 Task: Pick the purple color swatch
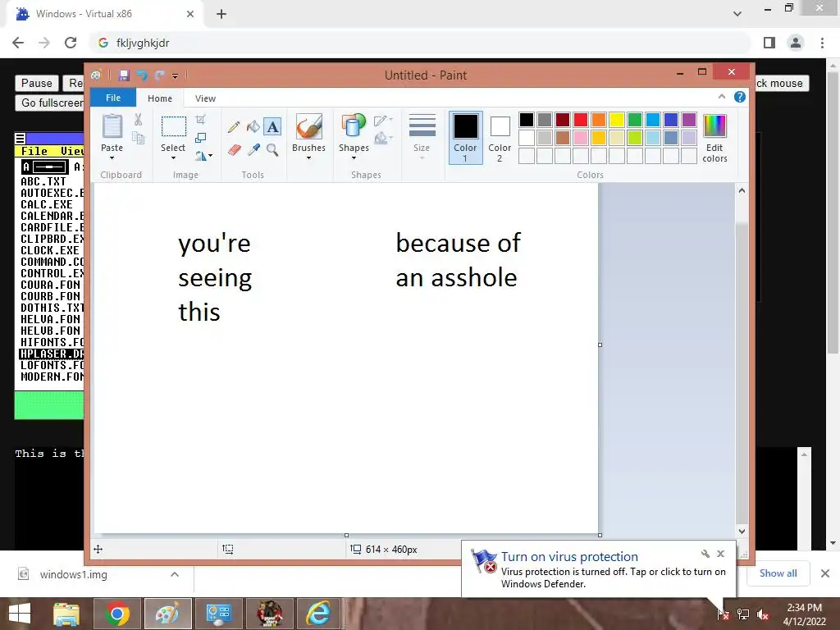point(689,120)
